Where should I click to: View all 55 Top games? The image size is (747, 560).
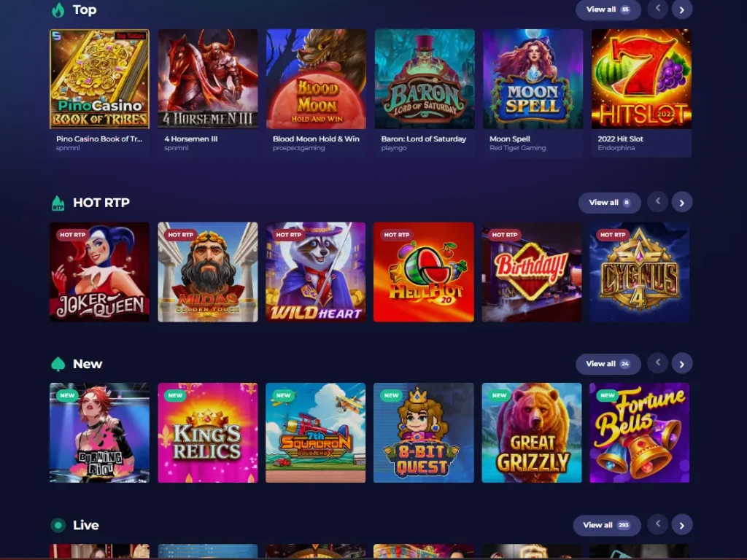608,9
